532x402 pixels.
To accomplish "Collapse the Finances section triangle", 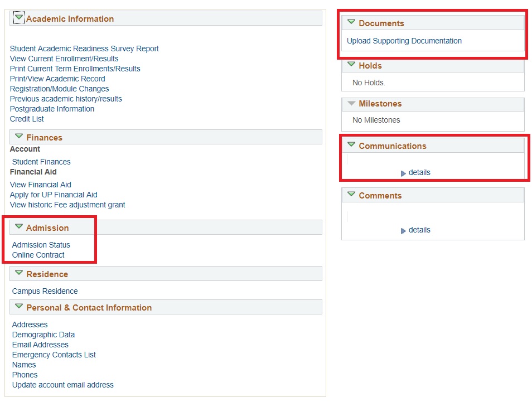I will tap(19, 137).
